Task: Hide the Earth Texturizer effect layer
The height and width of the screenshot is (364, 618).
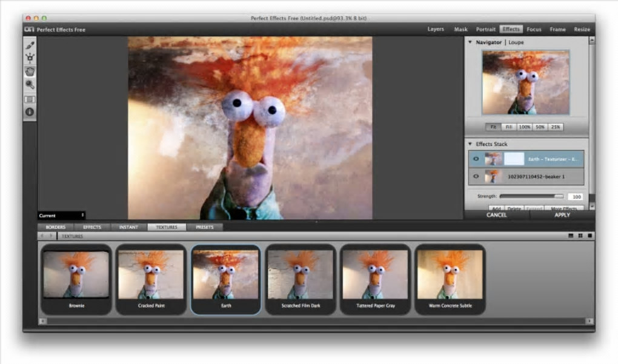Action: pos(476,159)
